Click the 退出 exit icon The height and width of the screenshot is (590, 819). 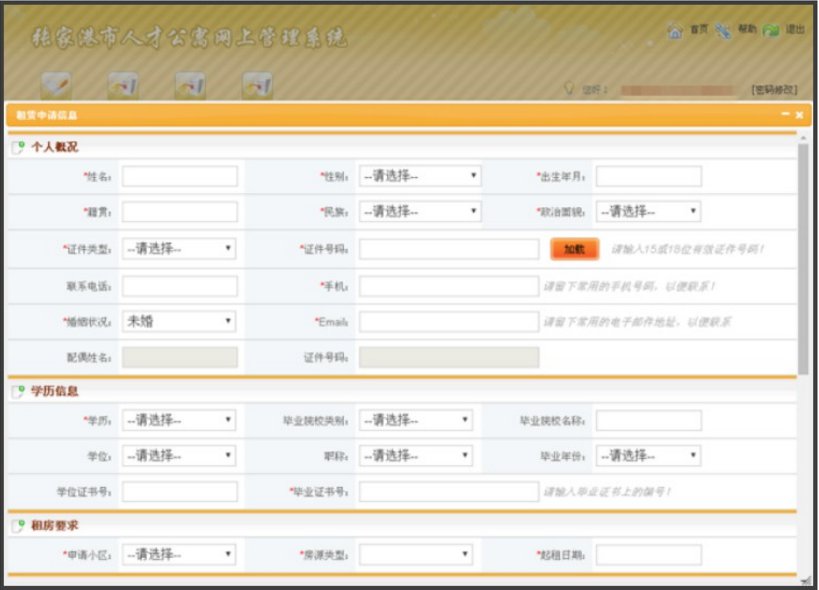coord(771,31)
